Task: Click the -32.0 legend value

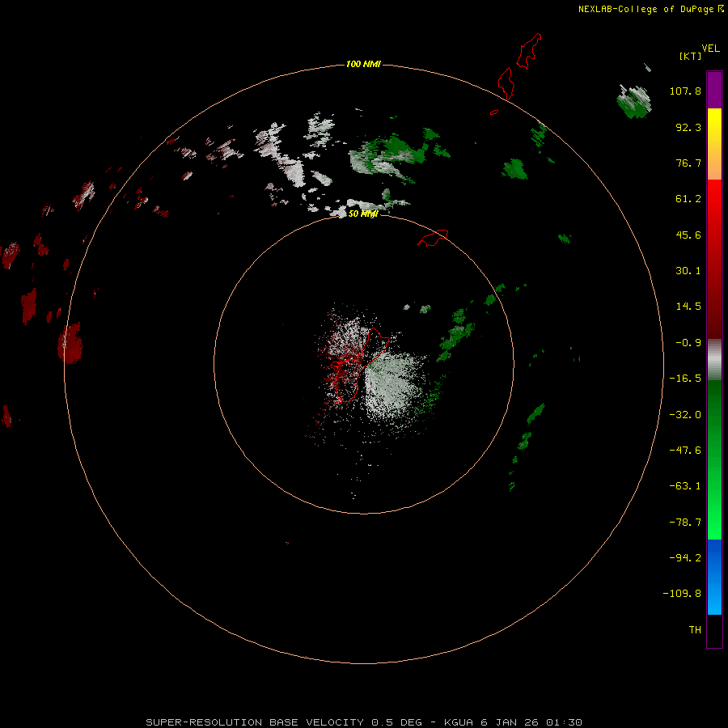Action: click(x=685, y=415)
